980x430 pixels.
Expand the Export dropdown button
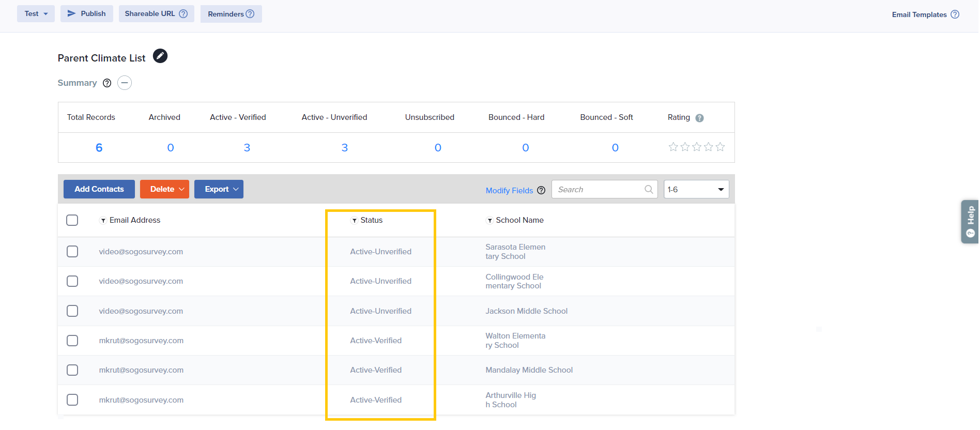tap(219, 189)
